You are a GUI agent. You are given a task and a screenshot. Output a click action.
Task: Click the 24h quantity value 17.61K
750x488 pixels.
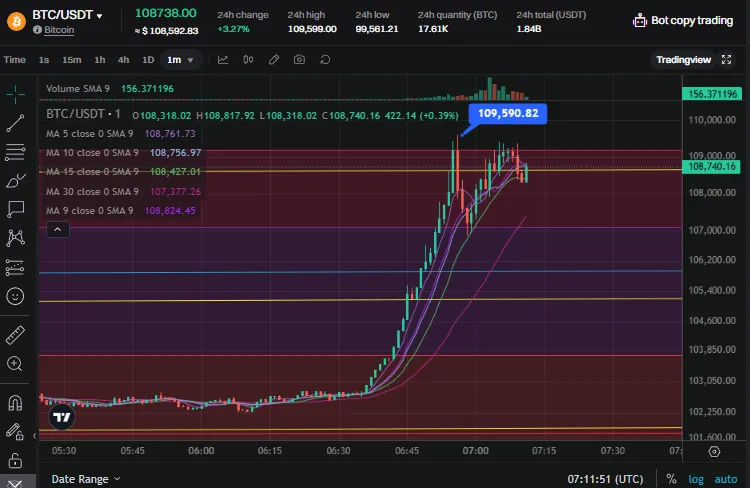pyautogui.click(x=433, y=29)
